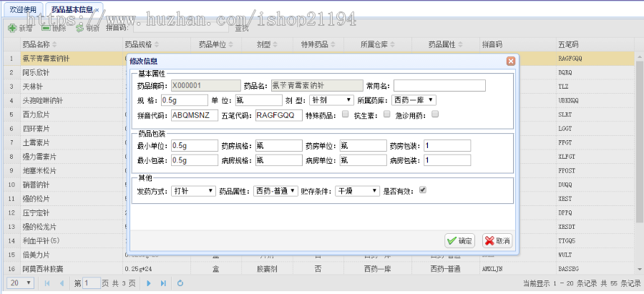Screen dimensions: 644x294
Task: Open the 所属药库 dropdown showing 西药一库
Action: pos(414,99)
